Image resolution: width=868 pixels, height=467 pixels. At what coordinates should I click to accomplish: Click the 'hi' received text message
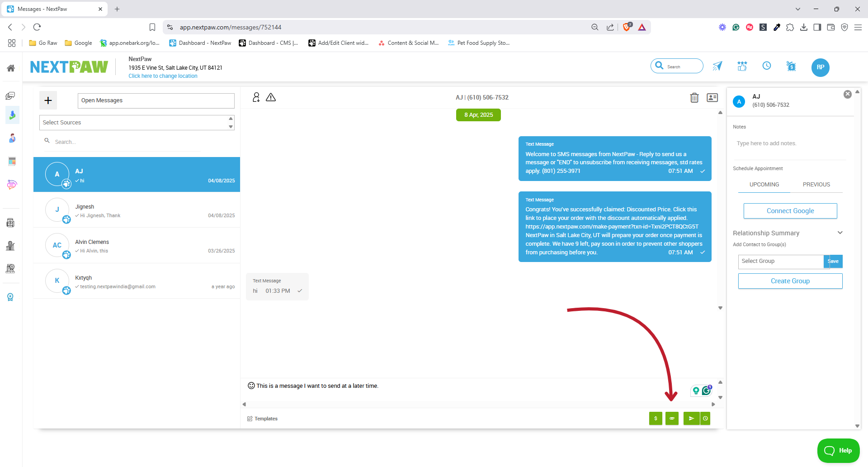click(x=277, y=286)
